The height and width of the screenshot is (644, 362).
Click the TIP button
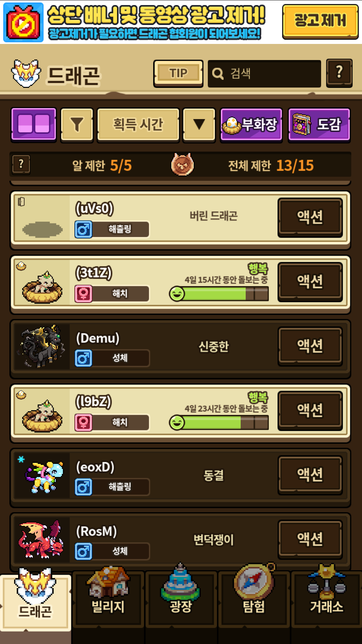pos(178,73)
